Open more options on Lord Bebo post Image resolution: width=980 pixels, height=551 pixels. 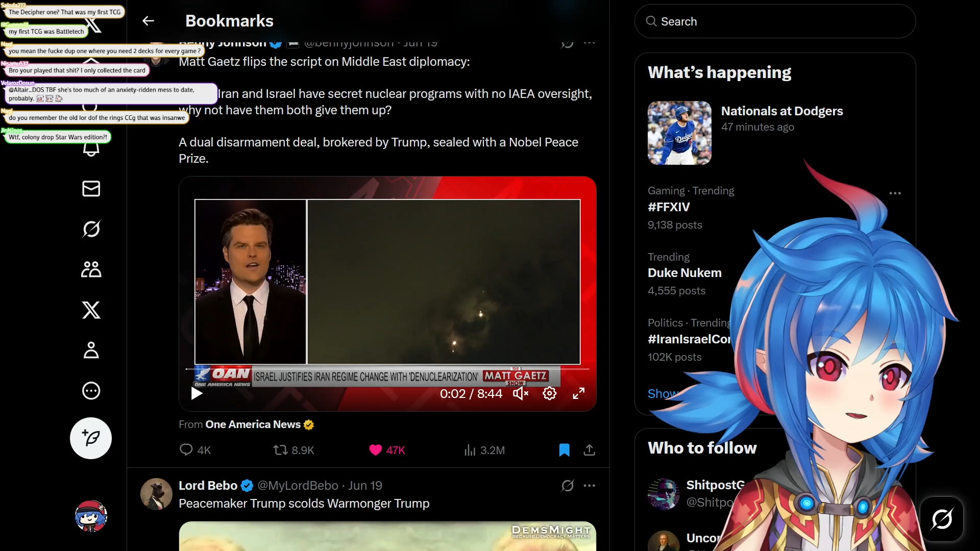click(589, 486)
